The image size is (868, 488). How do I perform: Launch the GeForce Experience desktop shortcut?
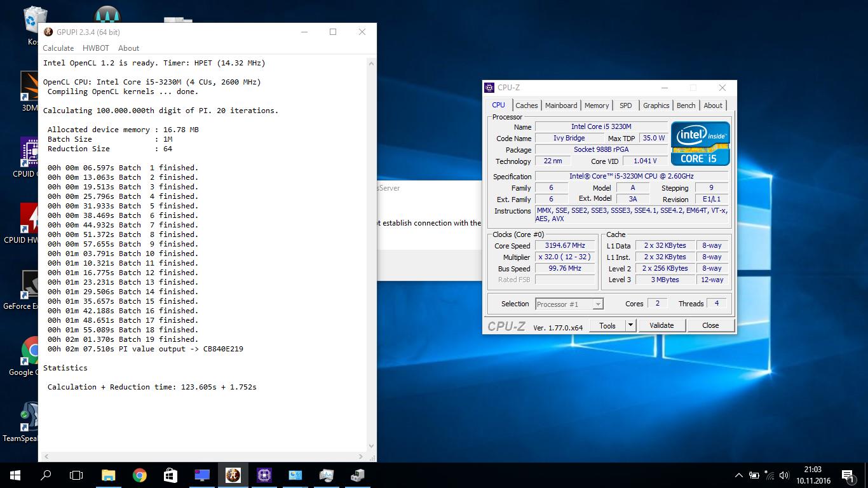(x=29, y=284)
